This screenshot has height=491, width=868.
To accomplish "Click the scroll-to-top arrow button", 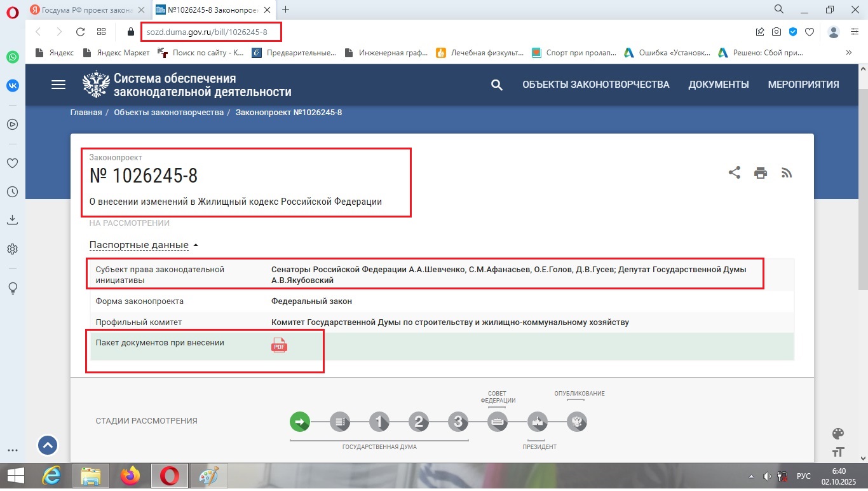I will [x=48, y=445].
